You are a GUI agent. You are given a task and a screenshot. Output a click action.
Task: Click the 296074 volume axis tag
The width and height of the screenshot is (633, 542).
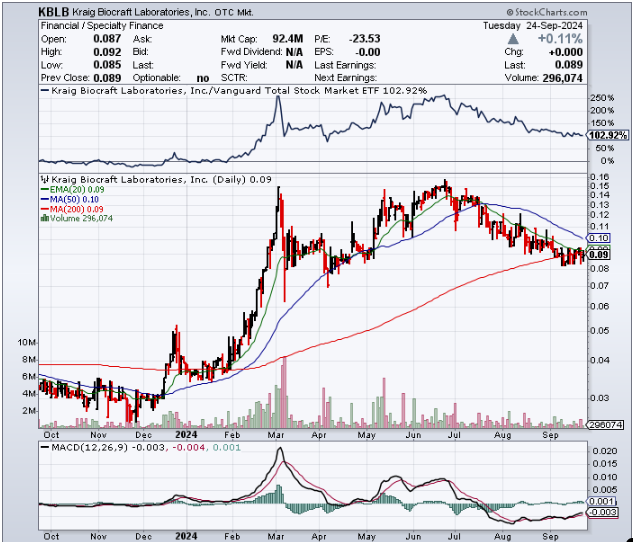[606, 425]
